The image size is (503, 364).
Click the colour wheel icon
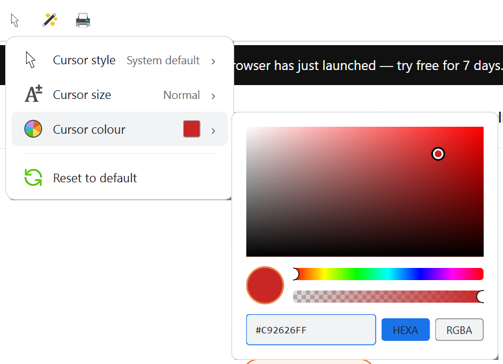tap(33, 129)
